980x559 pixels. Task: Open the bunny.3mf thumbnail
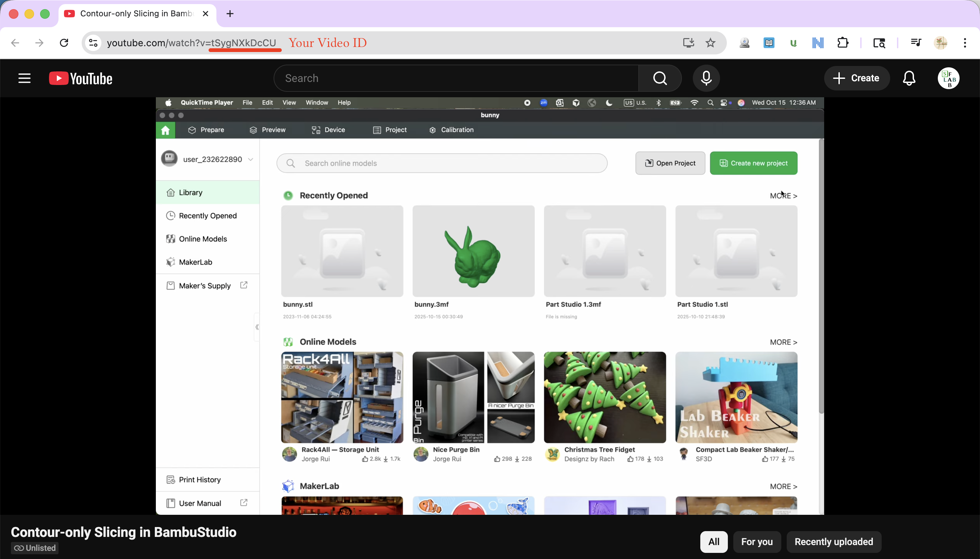[x=473, y=251]
